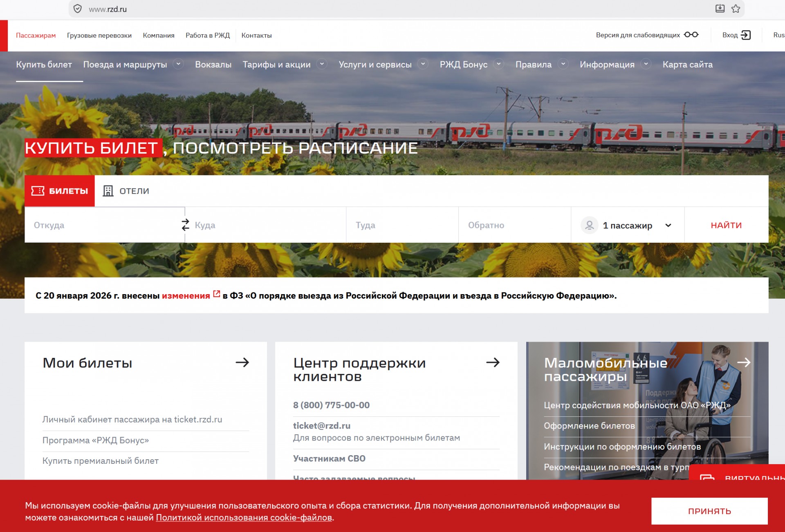Expand the Тарифы и акции menu
Viewport: 785px width, 532px height.
coord(322,64)
